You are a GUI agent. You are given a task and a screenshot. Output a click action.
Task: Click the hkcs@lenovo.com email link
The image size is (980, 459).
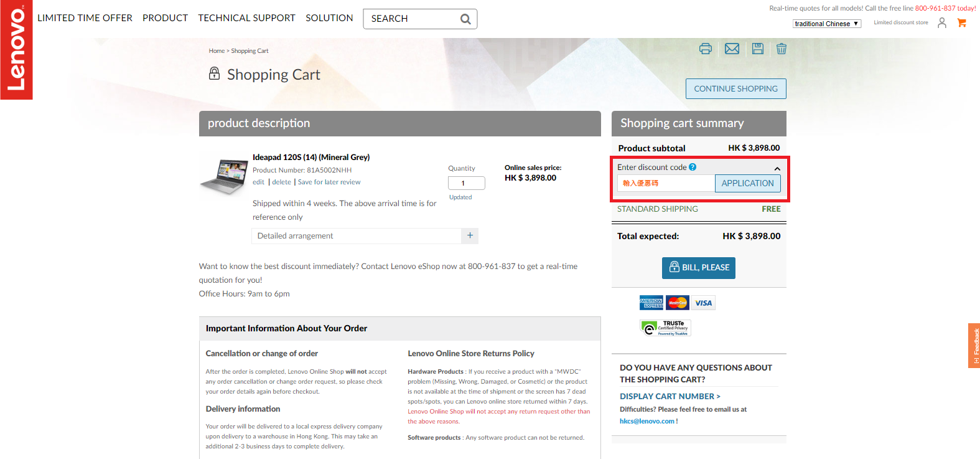(647, 421)
